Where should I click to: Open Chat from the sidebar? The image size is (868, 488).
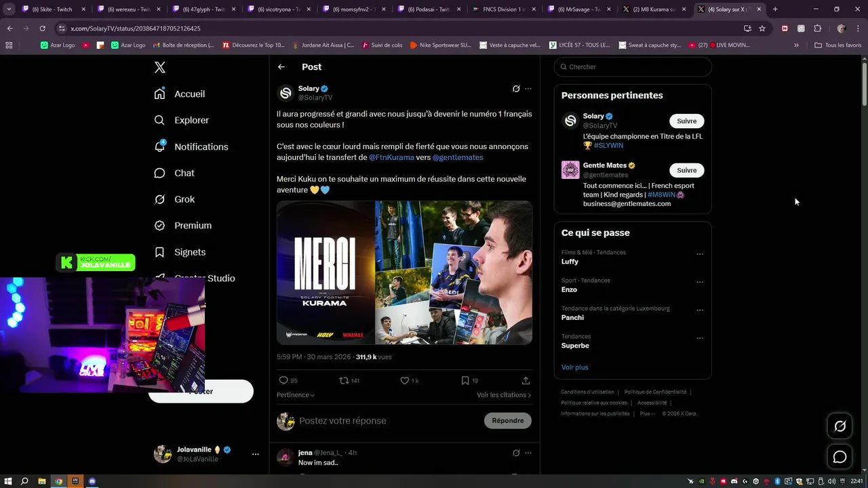(x=174, y=173)
